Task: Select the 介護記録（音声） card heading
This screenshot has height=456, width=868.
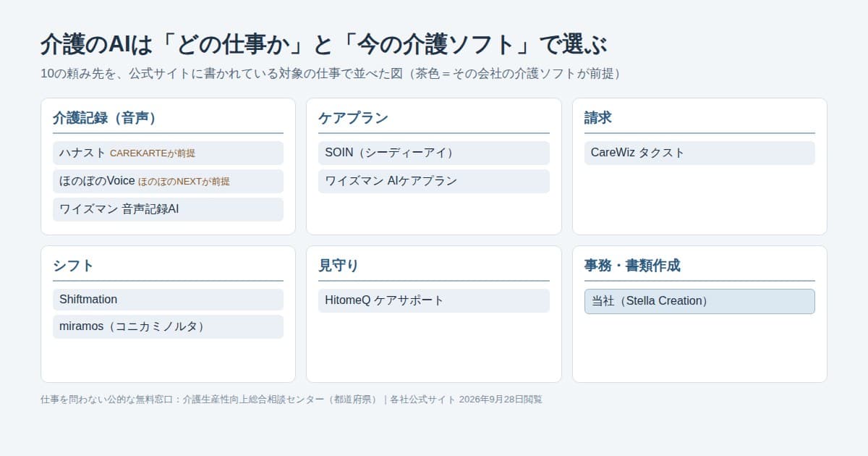Action: 104,118
